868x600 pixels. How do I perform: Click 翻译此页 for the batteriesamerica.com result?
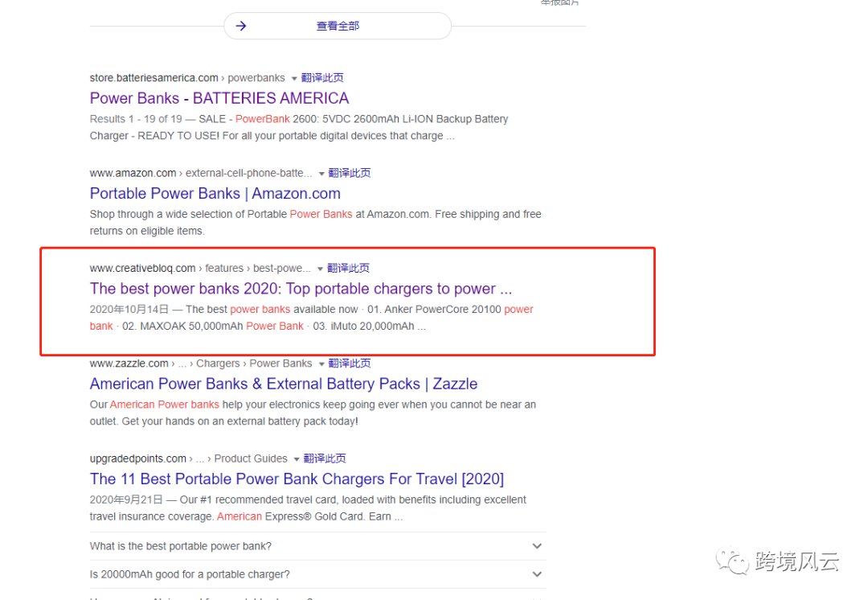[x=322, y=77]
